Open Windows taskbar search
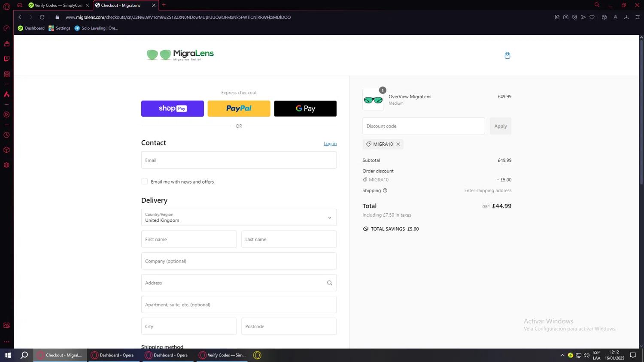This screenshot has width=644, height=362. [24, 355]
